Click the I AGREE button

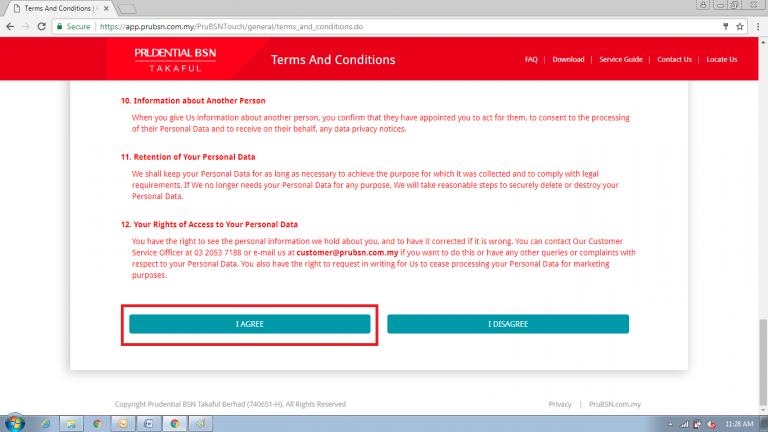(249, 324)
